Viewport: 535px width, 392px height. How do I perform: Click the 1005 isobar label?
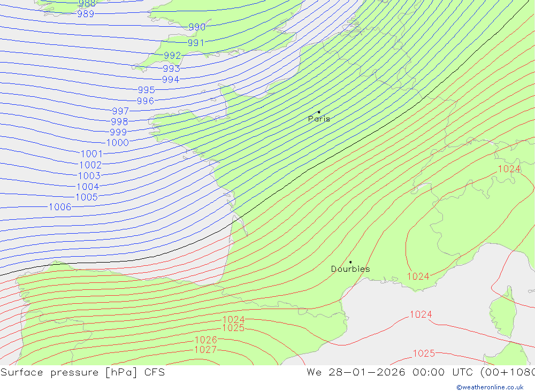[86, 197]
